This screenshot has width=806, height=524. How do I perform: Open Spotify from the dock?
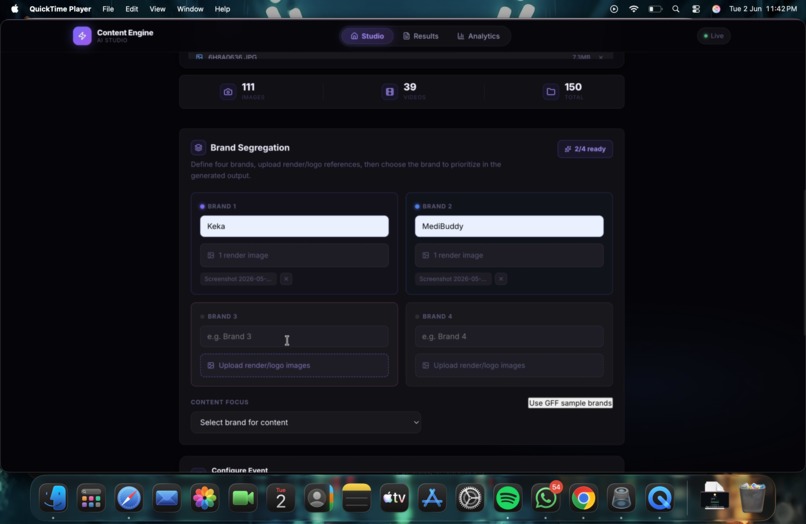pos(508,498)
